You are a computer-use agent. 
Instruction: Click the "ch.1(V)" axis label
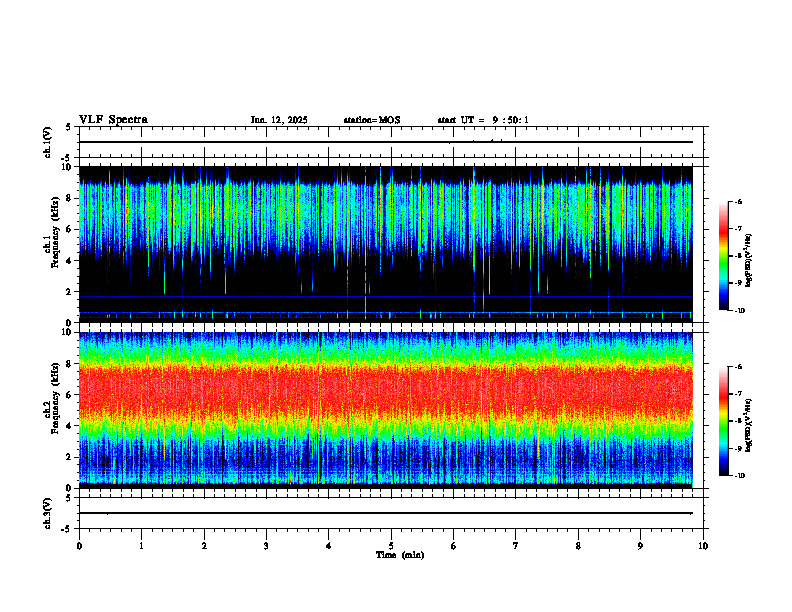(48, 142)
